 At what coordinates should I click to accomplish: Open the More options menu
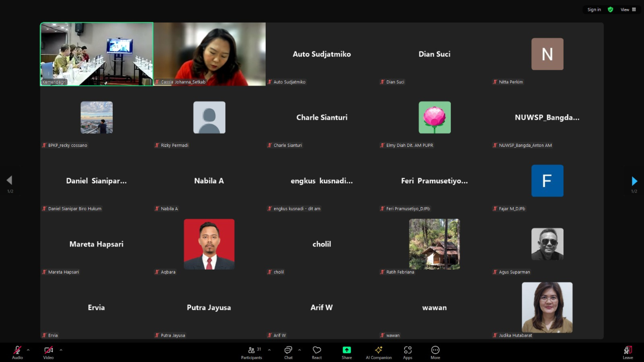pyautogui.click(x=435, y=353)
